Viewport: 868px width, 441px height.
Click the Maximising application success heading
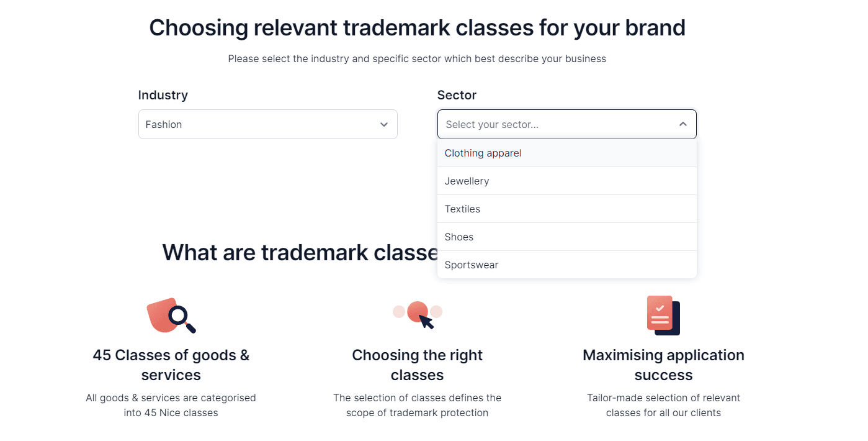pyautogui.click(x=663, y=365)
